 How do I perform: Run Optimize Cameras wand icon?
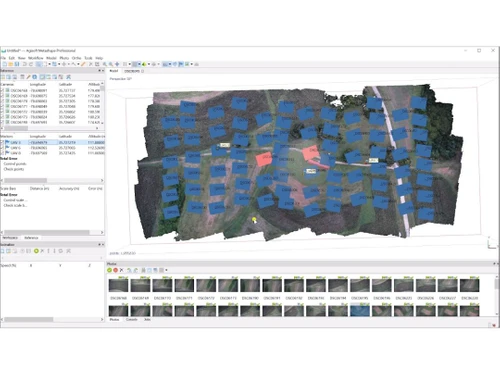coord(28,77)
